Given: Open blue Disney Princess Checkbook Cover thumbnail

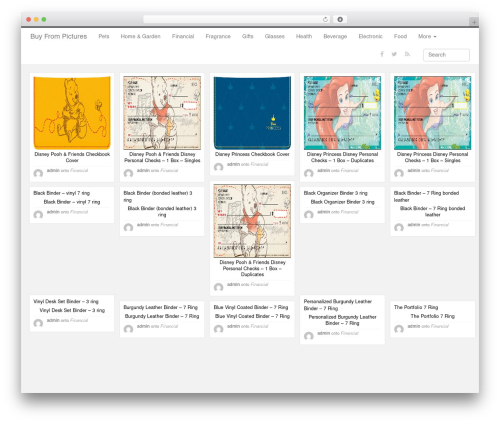Looking at the screenshot, I should coord(252,113).
